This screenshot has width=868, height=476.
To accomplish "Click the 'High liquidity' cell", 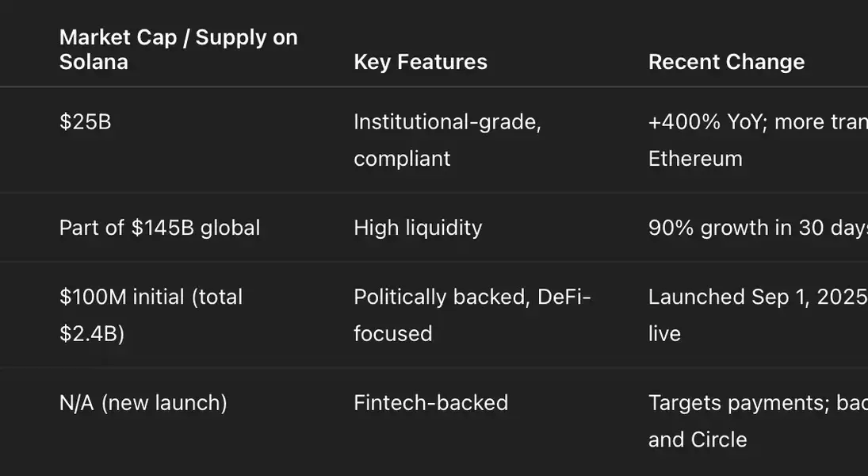I will tap(418, 228).
